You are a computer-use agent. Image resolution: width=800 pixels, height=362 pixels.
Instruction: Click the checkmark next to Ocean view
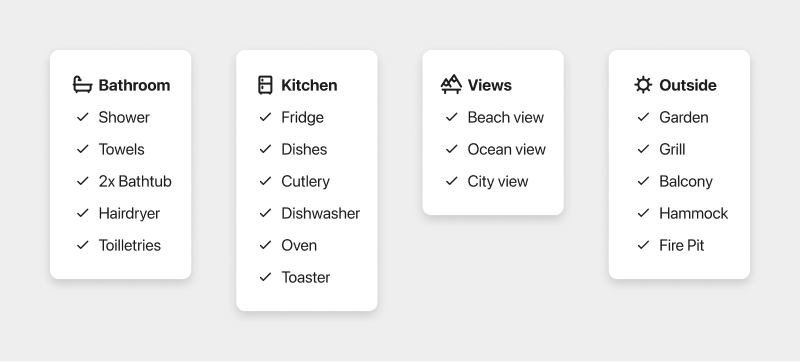(x=452, y=149)
